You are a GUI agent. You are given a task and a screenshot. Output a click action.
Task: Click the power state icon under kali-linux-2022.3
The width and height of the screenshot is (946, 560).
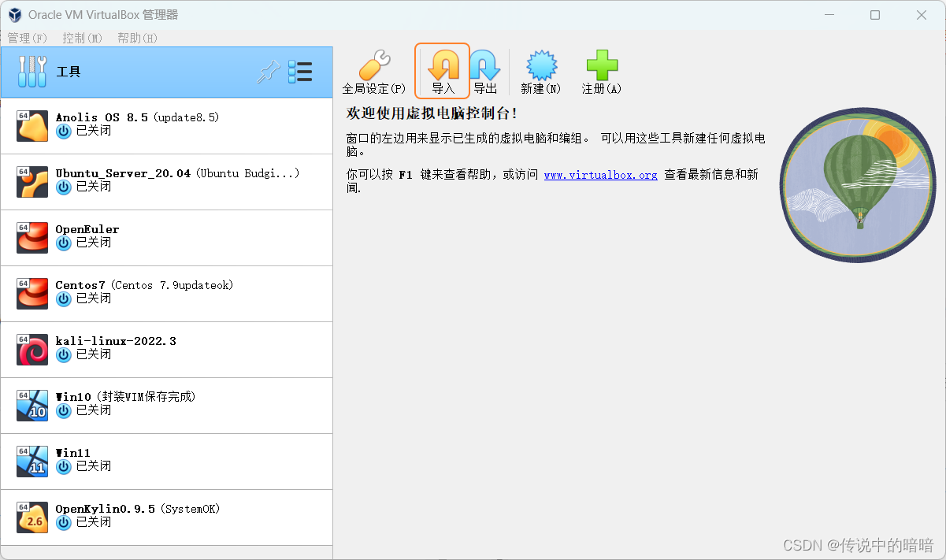(64, 355)
